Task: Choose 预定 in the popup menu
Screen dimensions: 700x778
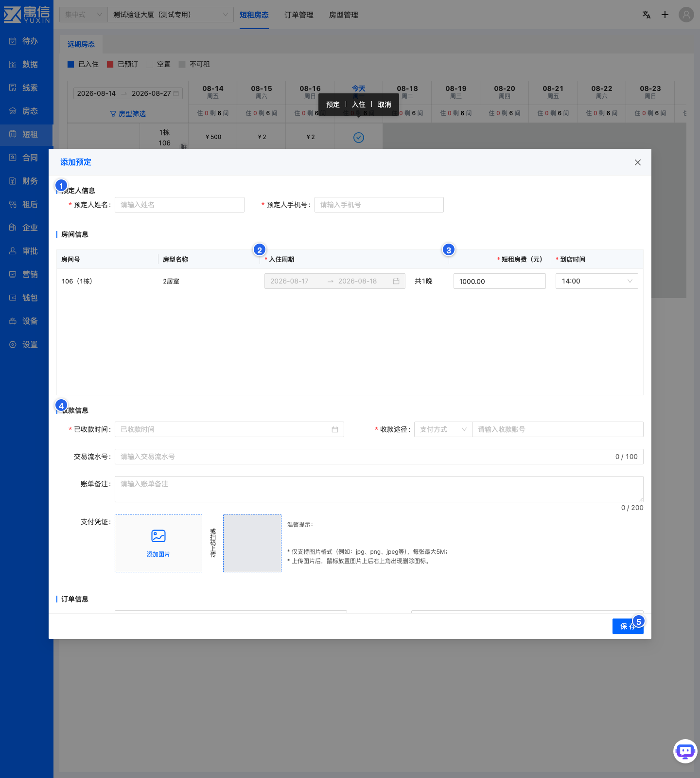Action: click(x=333, y=105)
